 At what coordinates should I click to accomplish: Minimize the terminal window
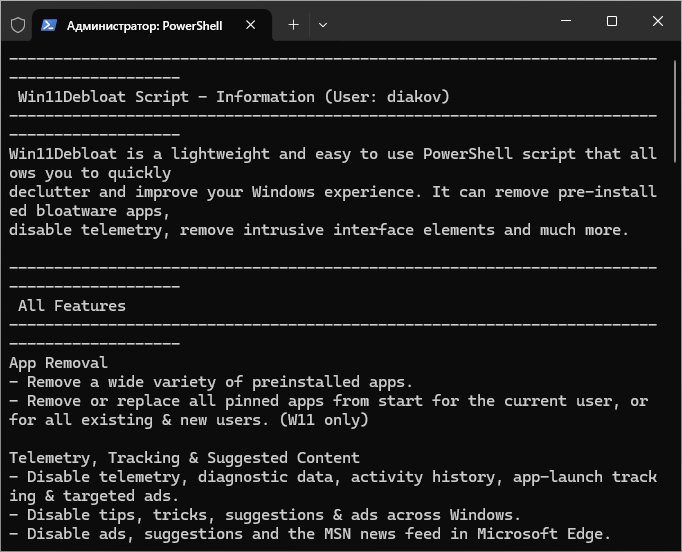tap(566, 20)
